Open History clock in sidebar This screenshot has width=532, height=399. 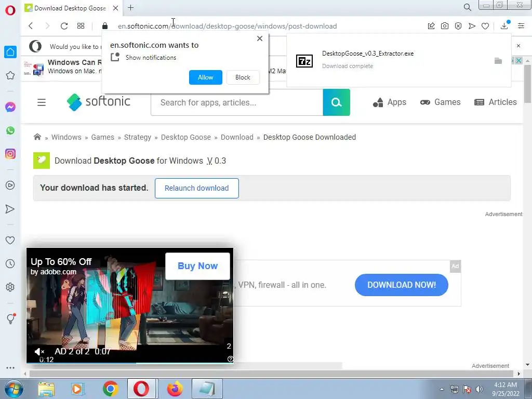pos(10,263)
